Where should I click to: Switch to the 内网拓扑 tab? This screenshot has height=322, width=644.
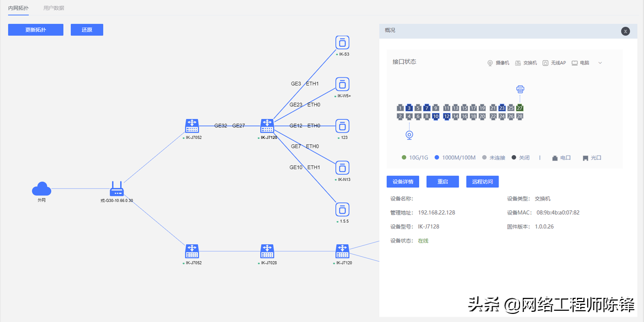coord(18,8)
